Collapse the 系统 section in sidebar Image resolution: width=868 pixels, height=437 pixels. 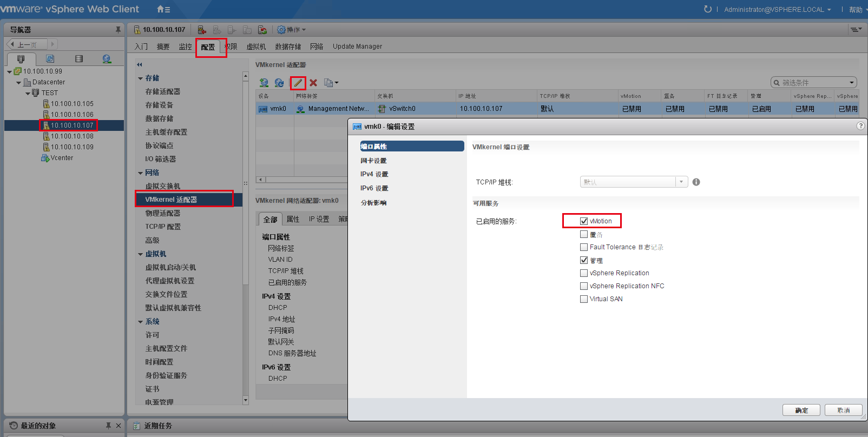pyautogui.click(x=141, y=322)
